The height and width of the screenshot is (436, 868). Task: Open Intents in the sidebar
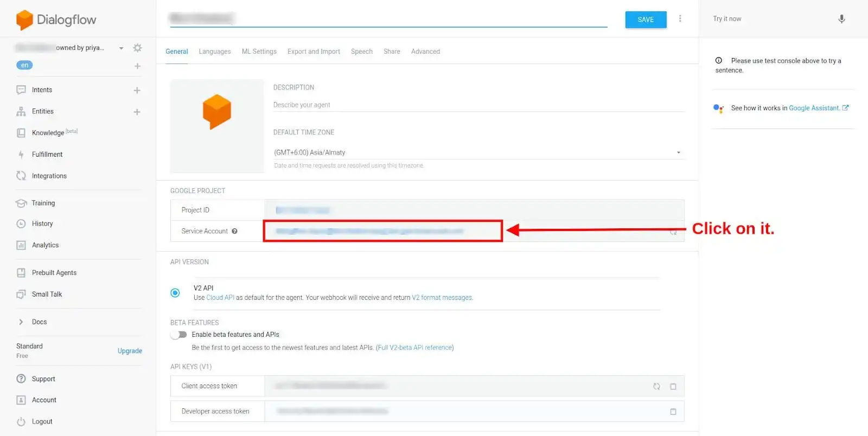point(42,90)
